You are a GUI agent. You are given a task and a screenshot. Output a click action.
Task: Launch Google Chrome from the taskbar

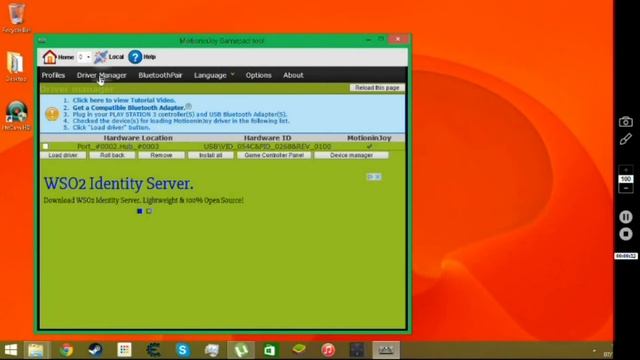(x=66, y=350)
